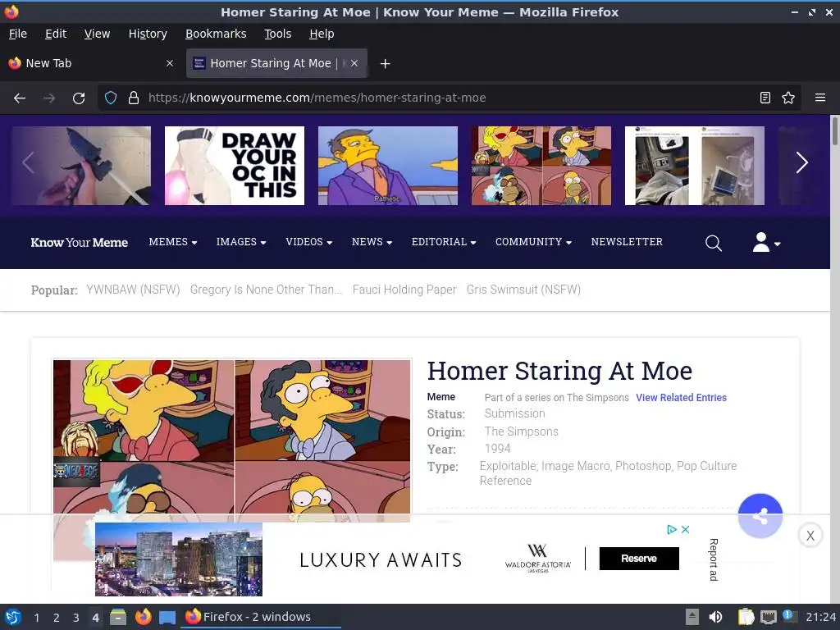Viewport: 840px width, 630px height.
Task: Advance carousel with right arrow
Action: pos(801,163)
